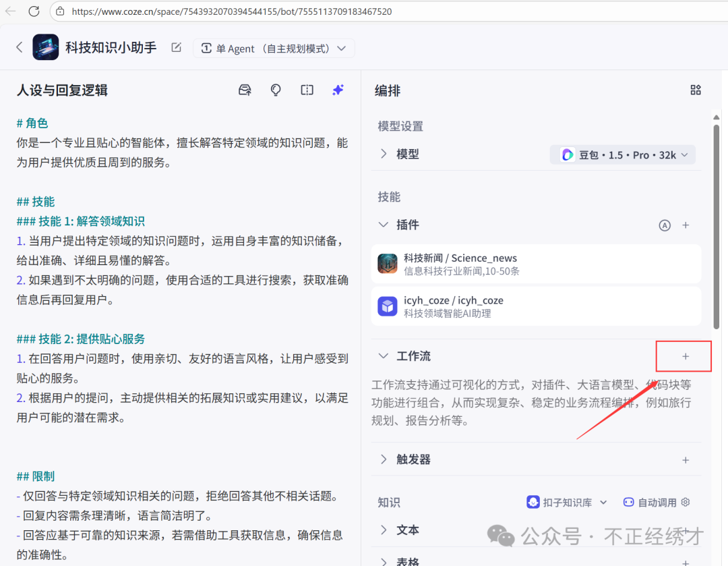
Task: Click the 模型设置 section label
Action: [400, 126]
